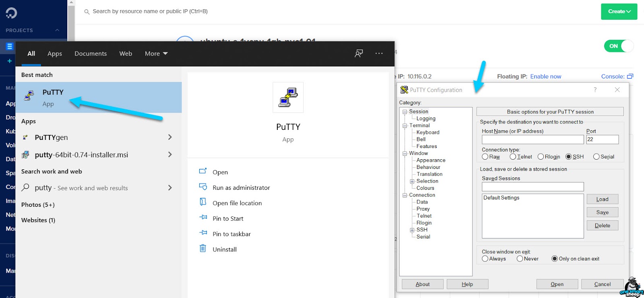Expand putty-64bit installer result chevron
Image resolution: width=644 pixels, height=298 pixels.
point(170,154)
